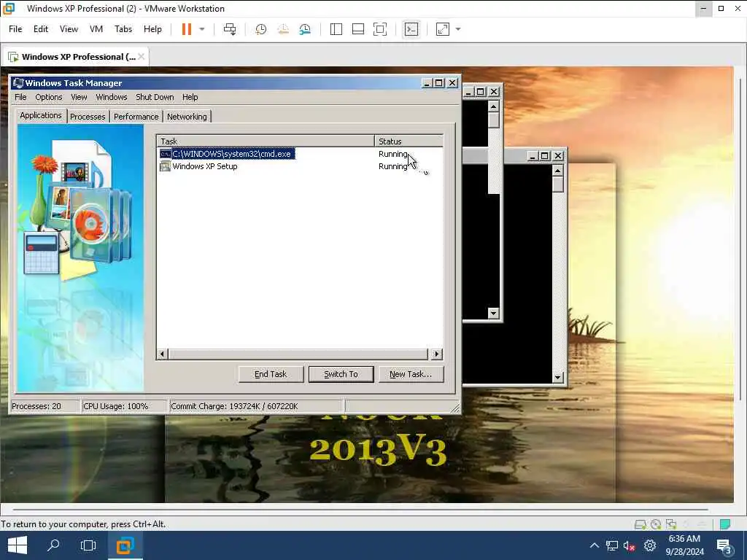
Task: Click the Task Manager title bar icon
Action: coord(18,83)
